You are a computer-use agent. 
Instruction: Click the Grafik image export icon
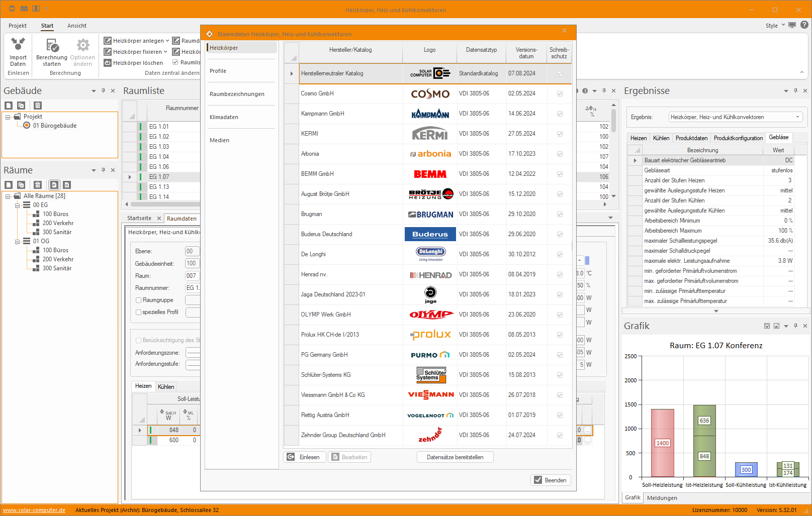pos(776,326)
